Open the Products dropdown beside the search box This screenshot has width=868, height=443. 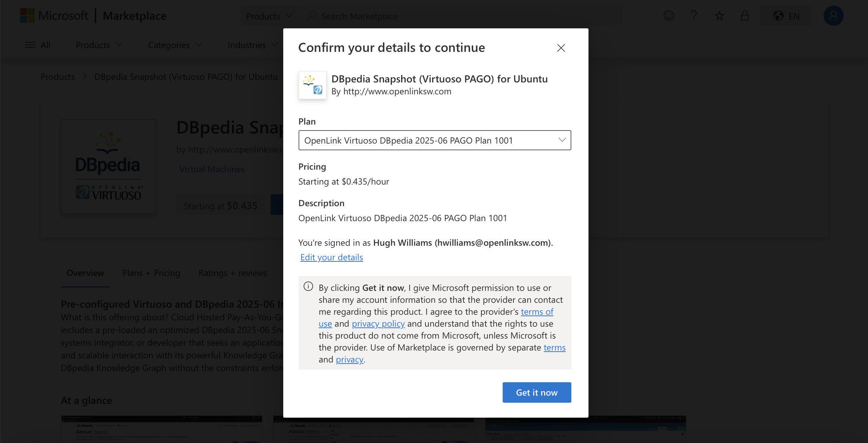point(269,16)
